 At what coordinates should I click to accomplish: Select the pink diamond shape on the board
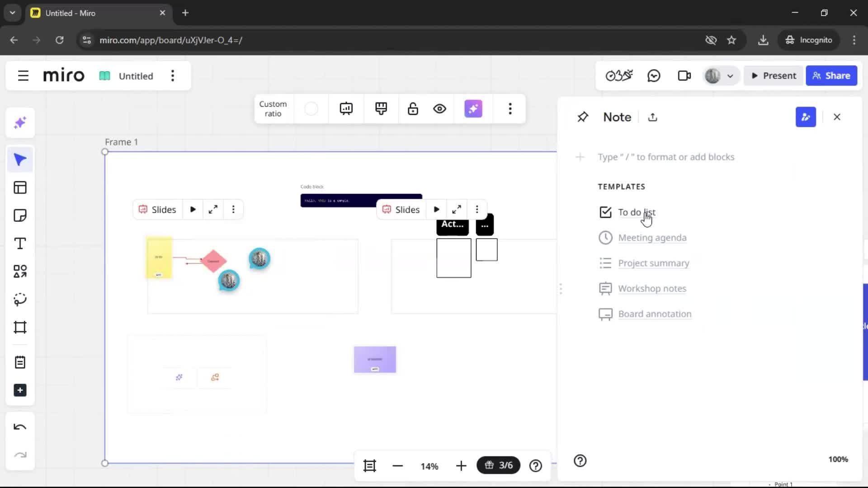pos(213,261)
